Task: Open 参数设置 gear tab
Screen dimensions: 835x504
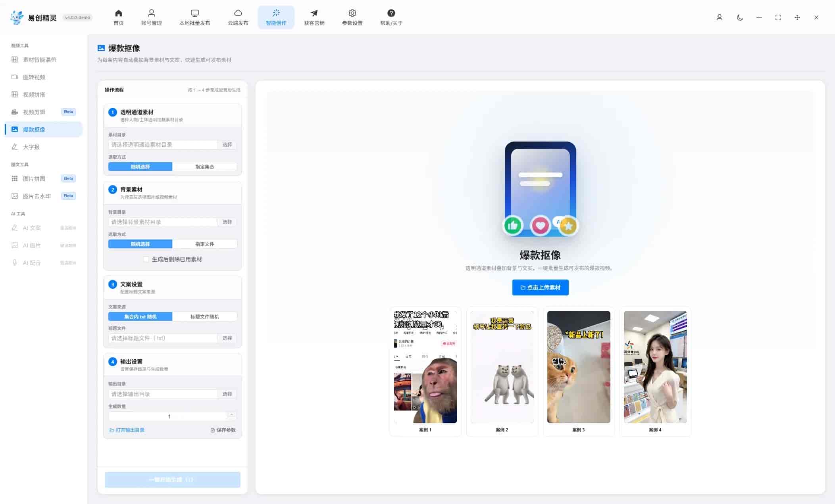Action: point(352,17)
